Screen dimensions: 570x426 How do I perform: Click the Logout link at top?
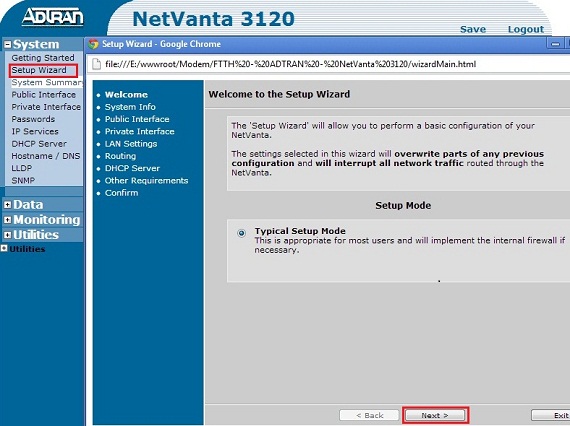coord(526,29)
